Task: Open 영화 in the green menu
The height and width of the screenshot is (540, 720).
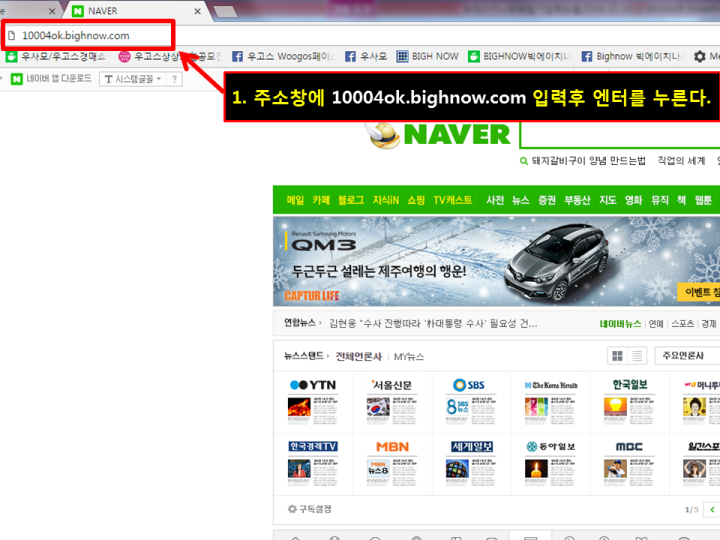Action: pyautogui.click(x=634, y=200)
